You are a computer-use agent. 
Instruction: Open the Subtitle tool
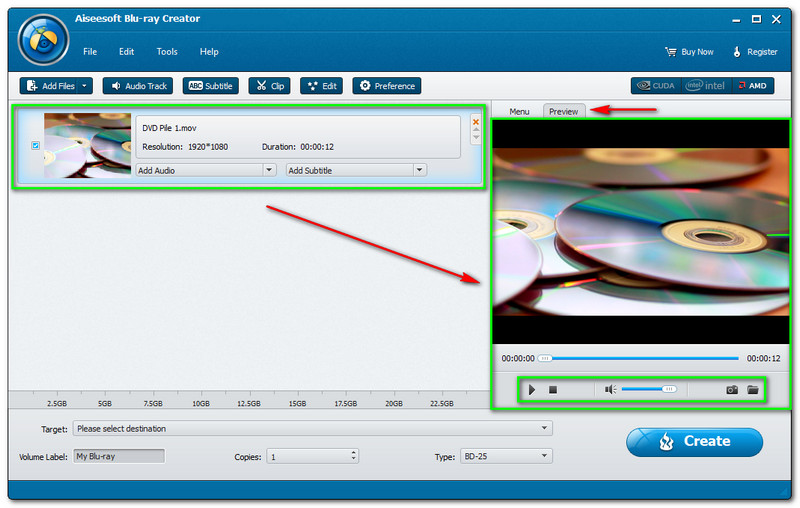tap(211, 86)
